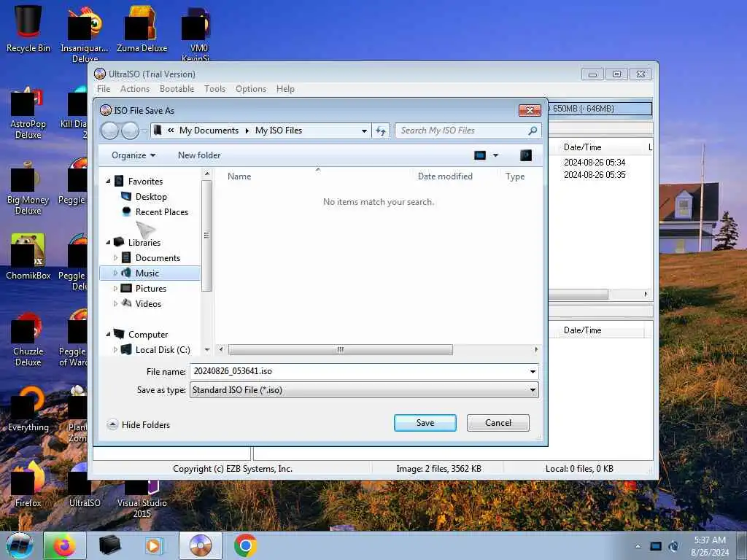Screen dimensions: 747x560
Task: Open the Everything desktop icon
Action: (28, 408)
